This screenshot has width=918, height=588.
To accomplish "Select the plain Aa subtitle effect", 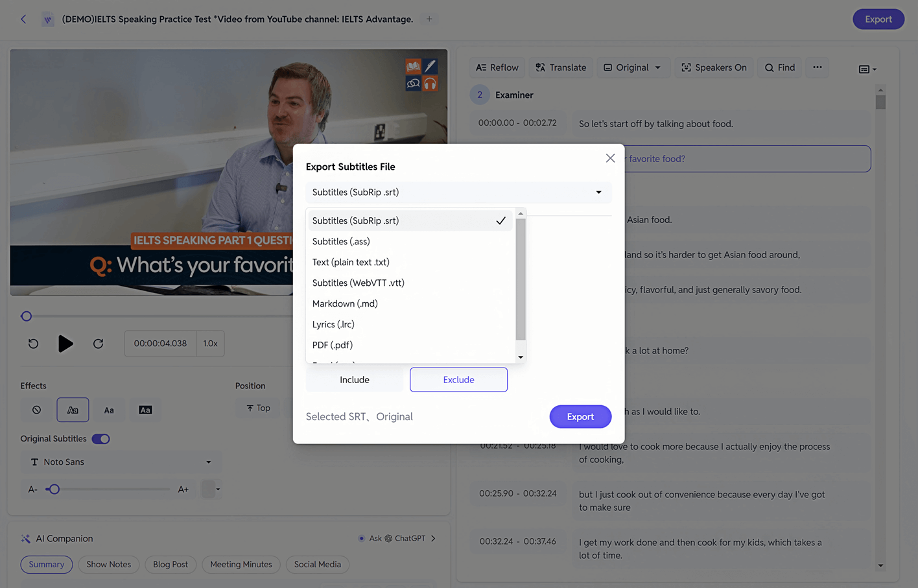I will pos(109,410).
